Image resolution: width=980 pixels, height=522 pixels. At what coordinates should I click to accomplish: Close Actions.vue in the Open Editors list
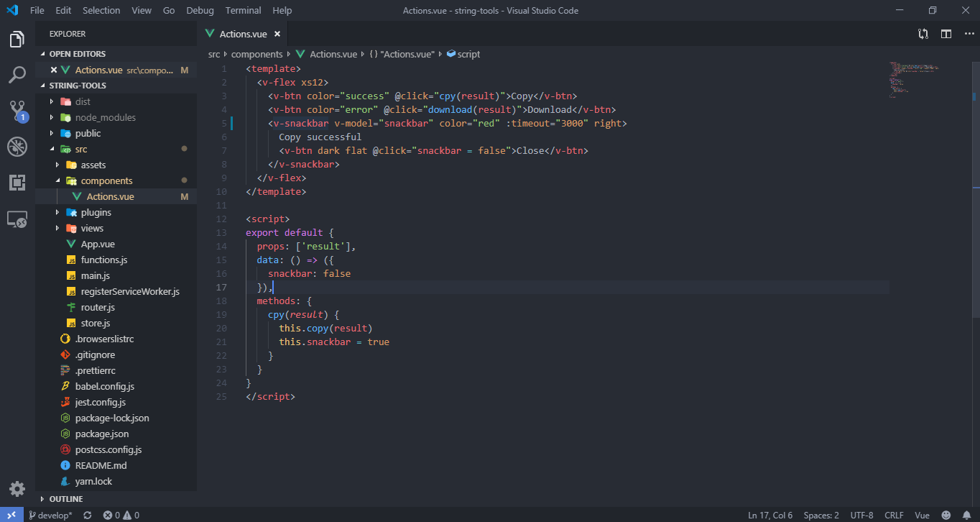pos(53,70)
